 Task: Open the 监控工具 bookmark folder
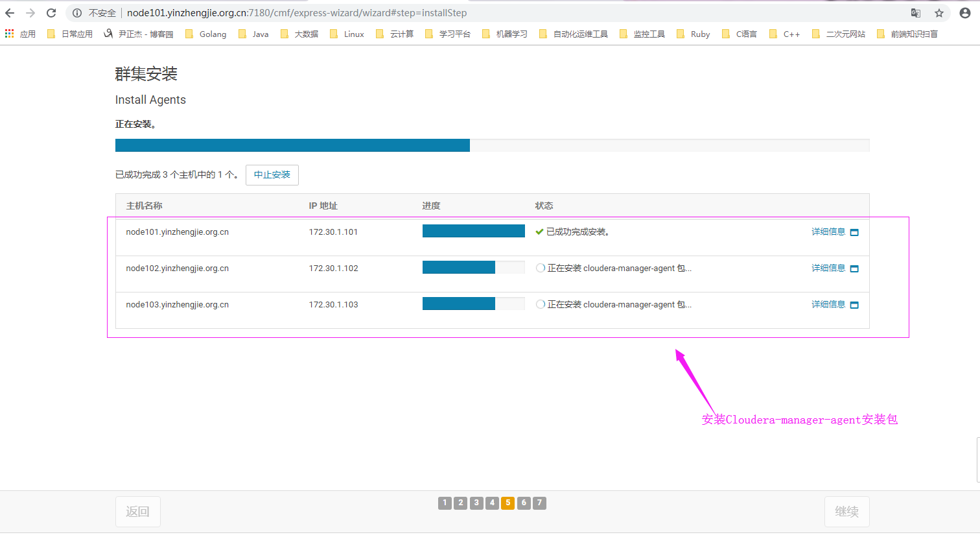pos(642,34)
